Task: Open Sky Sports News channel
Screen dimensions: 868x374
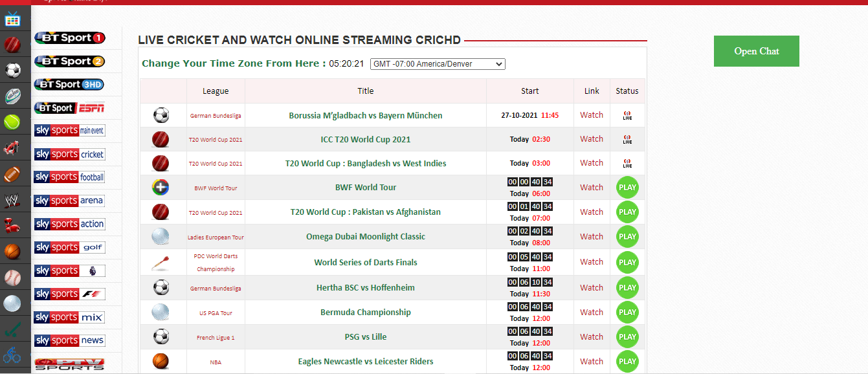Action: click(69, 340)
